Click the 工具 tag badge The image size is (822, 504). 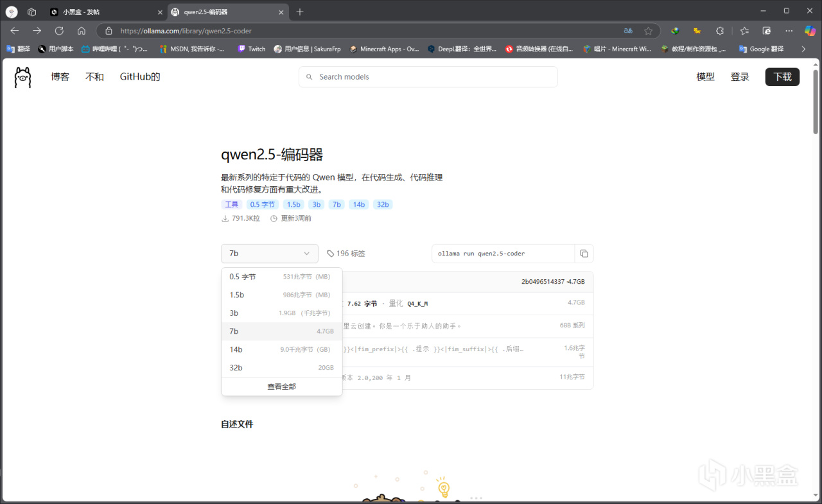coord(232,204)
